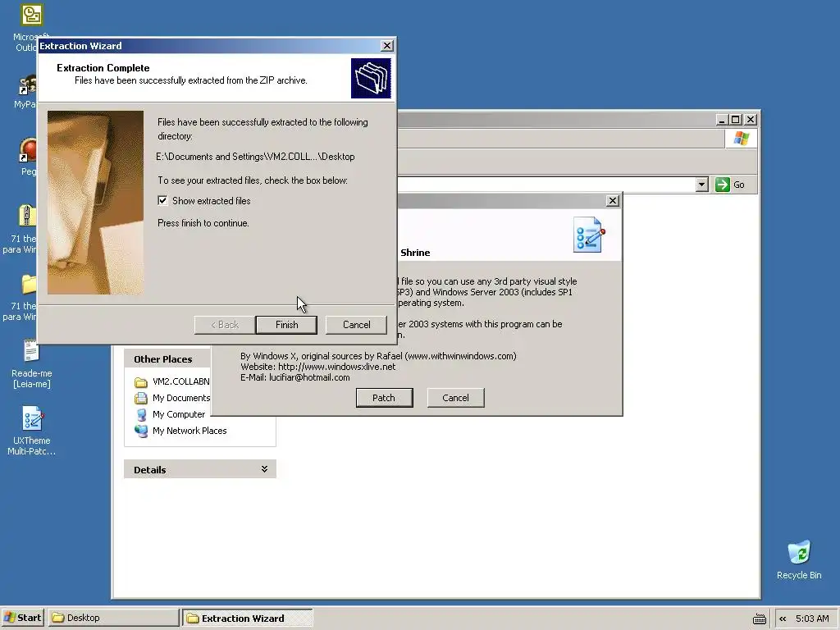Expand hidden tray icons chevron

point(783,619)
